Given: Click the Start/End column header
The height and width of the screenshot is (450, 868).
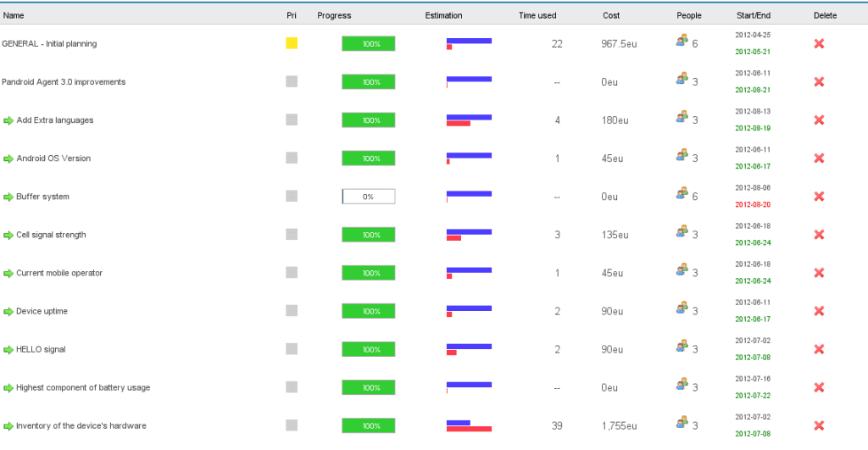Looking at the screenshot, I should pyautogui.click(x=754, y=15).
